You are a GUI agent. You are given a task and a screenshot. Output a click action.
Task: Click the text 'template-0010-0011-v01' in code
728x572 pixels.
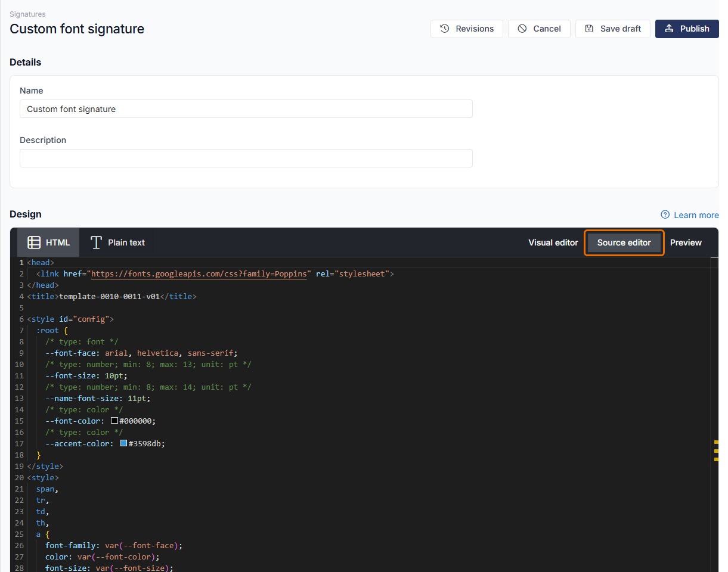pyautogui.click(x=109, y=297)
